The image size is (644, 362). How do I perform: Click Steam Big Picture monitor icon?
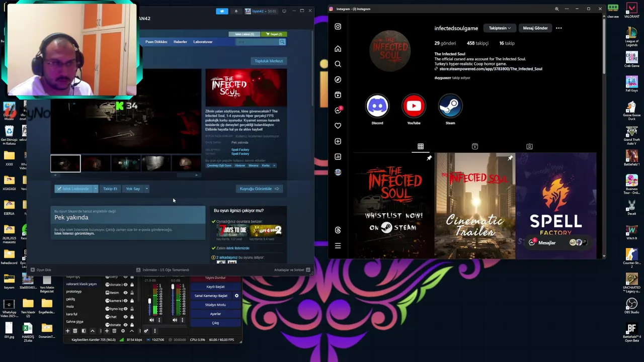coord(284,11)
